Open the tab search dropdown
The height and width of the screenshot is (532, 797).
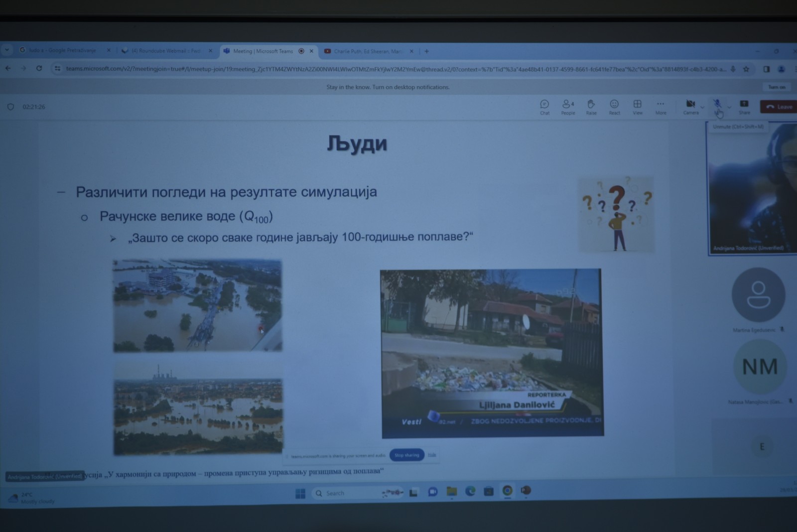(7, 50)
